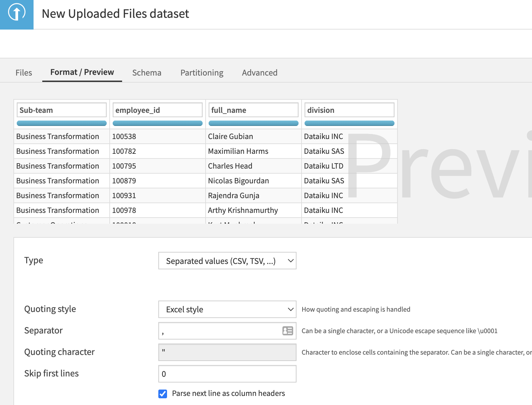Click the cell 'Nicolas Bigourdan'
Image resolution: width=532 pixels, height=405 pixels.
(254, 181)
